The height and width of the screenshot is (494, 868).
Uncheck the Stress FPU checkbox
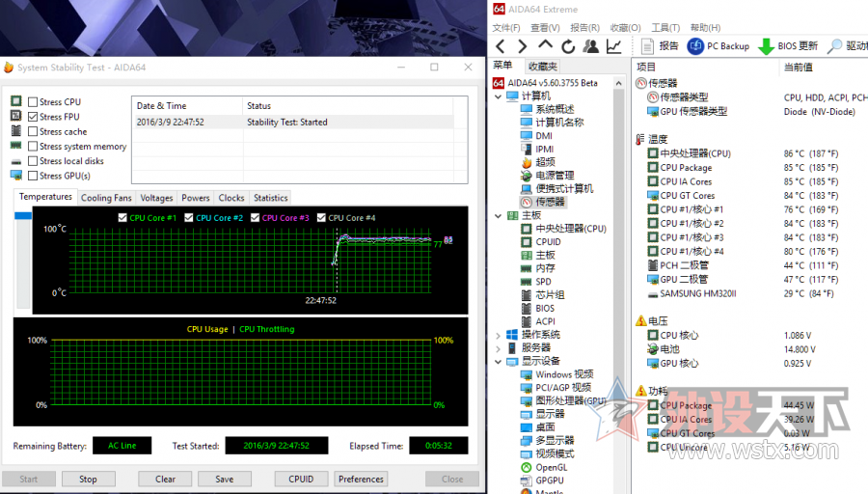[x=33, y=117]
